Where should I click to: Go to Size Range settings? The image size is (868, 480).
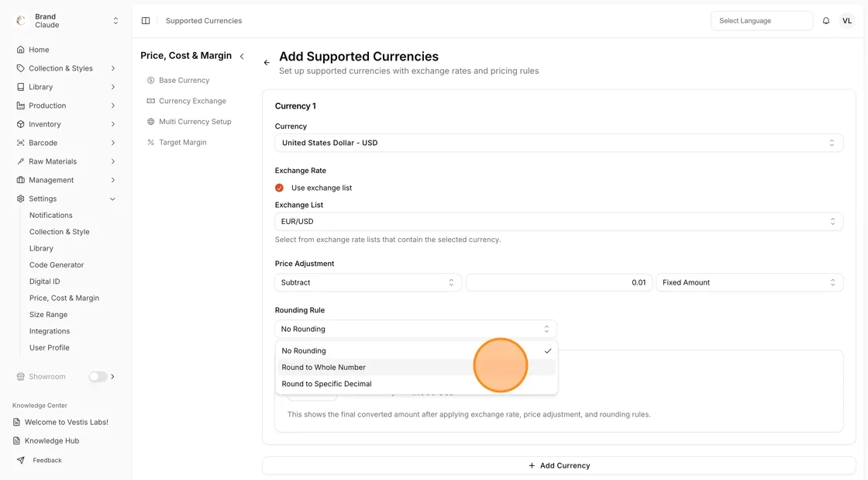[48, 315]
